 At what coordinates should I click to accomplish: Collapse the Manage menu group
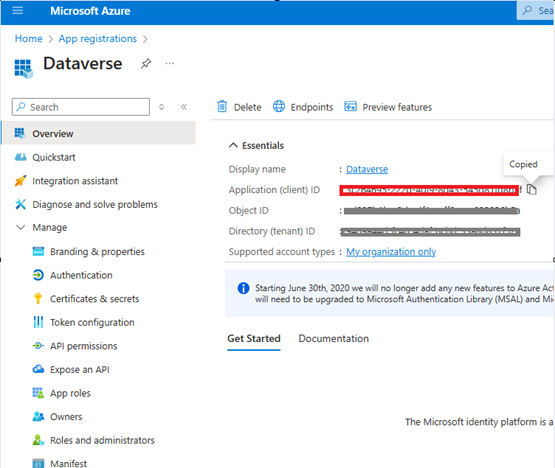click(21, 227)
